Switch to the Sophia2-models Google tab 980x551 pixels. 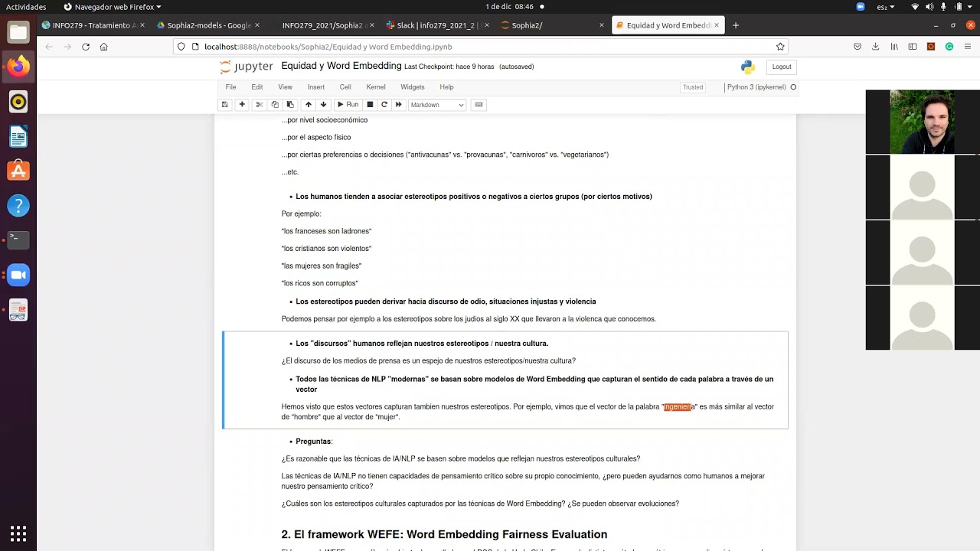[207, 25]
